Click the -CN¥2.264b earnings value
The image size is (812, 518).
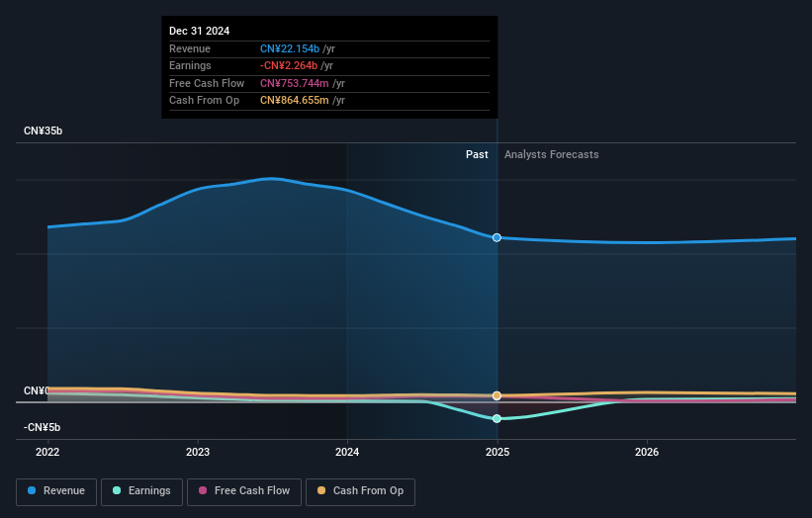tap(289, 65)
